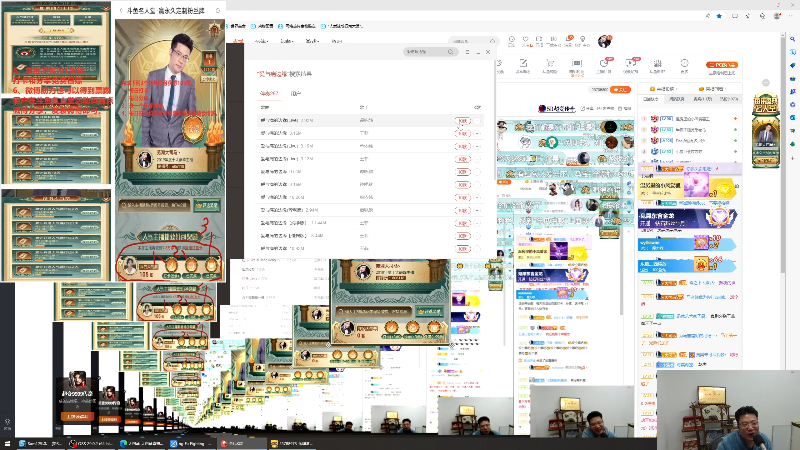Image resolution: width=800 pixels, height=450 pixels.
Task: Download the highlighted first song in results
Action: [x=462, y=121]
